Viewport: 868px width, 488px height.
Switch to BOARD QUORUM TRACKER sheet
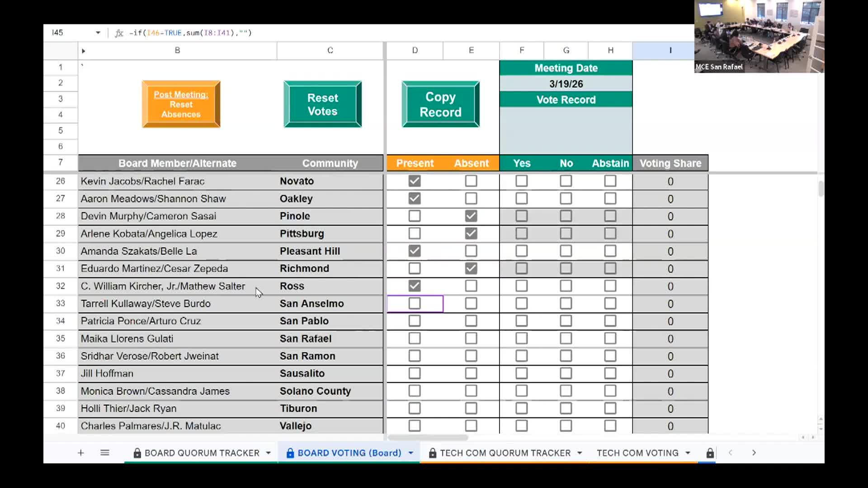pos(202,453)
